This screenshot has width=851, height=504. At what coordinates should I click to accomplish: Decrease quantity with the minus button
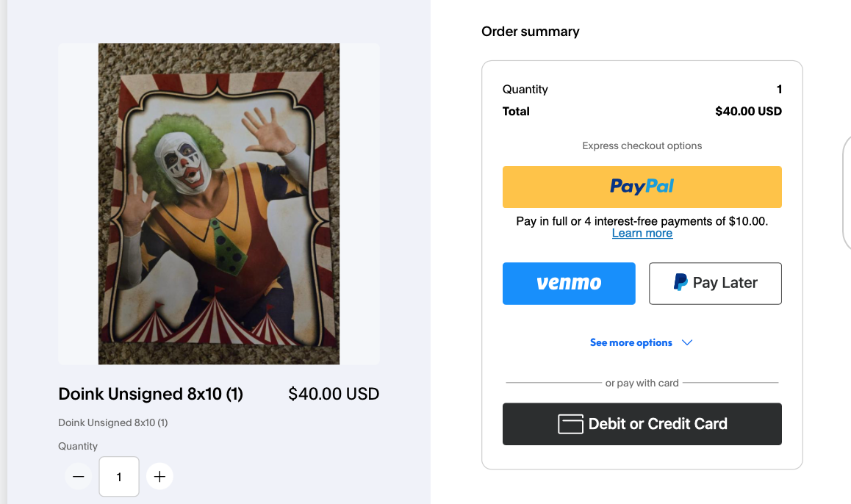(x=78, y=476)
